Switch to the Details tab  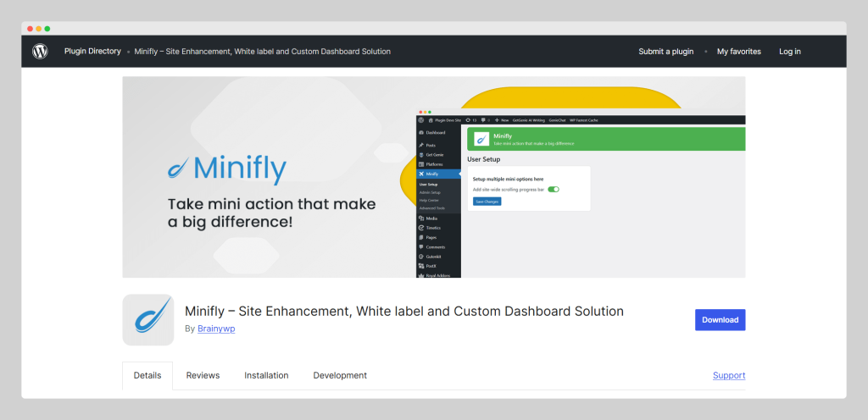pyautogui.click(x=147, y=375)
